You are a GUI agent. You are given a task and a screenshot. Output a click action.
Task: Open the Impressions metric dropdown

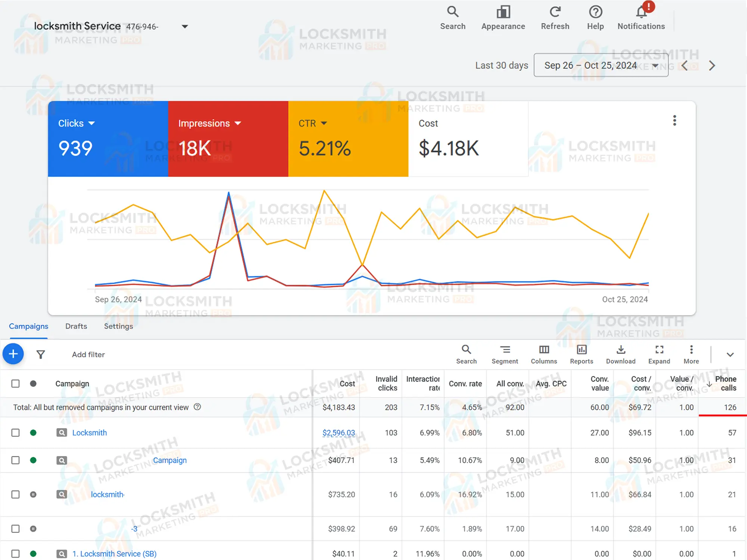238,123
